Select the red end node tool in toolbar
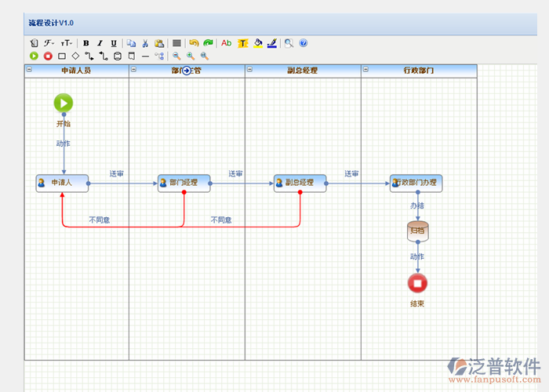The image size is (549, 392). point(48,56)
